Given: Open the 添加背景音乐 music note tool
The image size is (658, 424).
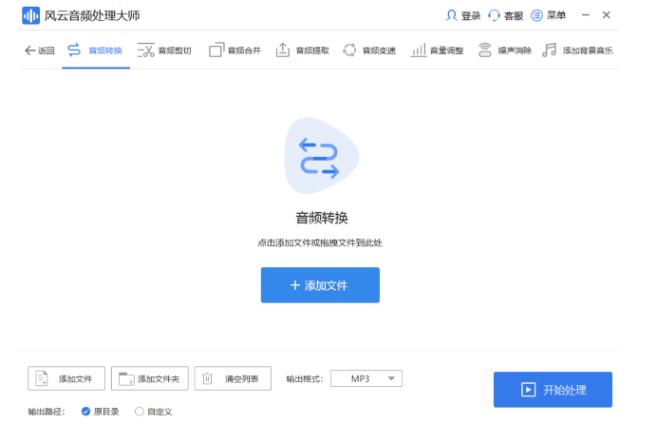Looking at the screenshot, I should click(x=577, y=50).
